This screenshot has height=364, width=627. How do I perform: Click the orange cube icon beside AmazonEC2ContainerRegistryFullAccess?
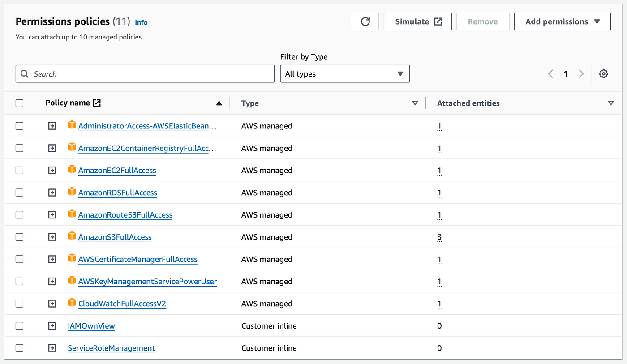tap(72, 147)
